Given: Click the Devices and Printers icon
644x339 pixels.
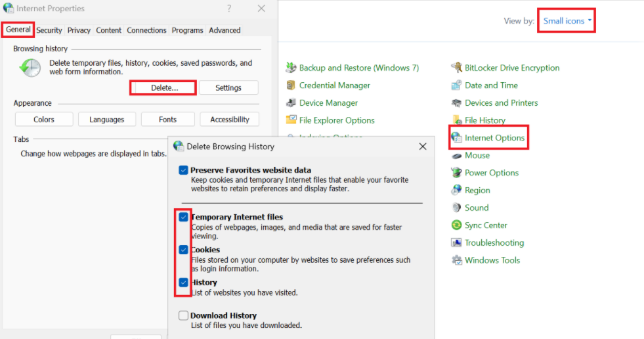Looking at the screenshot, I should click(x=456, y=102).
